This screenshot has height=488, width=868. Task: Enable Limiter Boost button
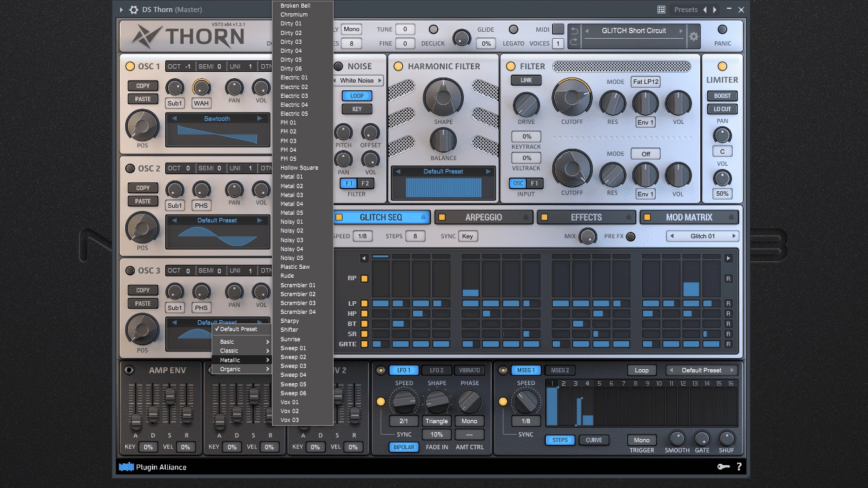click(722, 96)
